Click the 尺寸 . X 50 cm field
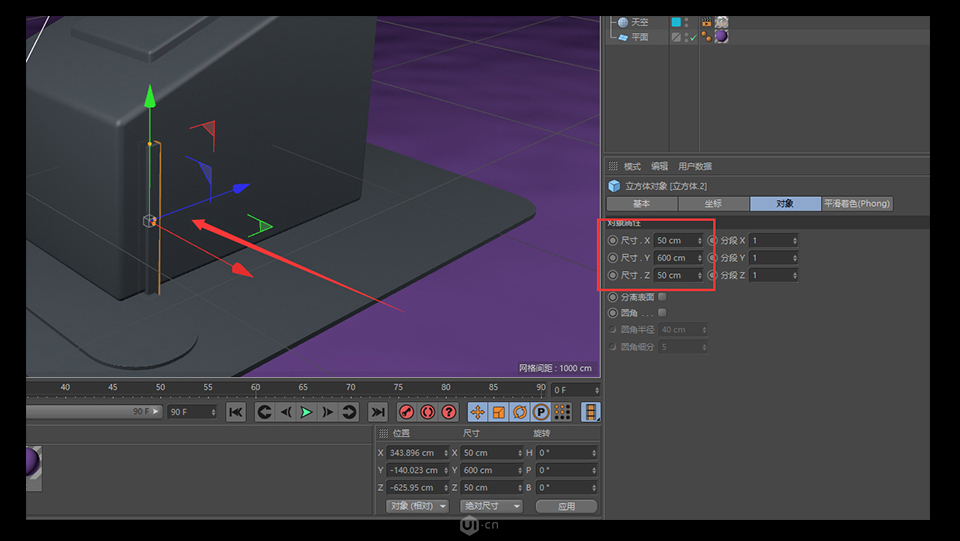Viewport: 960px width, 541px height. (x=678, y=241)
